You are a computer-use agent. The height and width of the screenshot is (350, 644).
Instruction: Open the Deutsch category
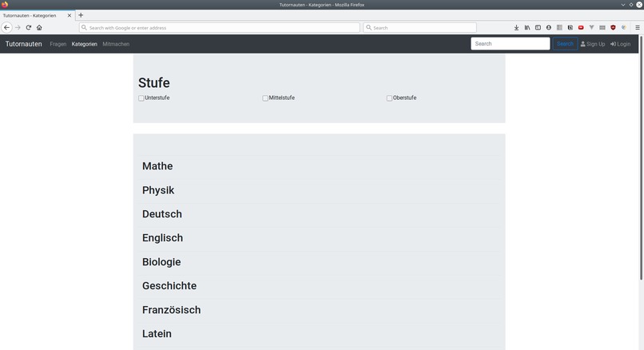(162, 214)
